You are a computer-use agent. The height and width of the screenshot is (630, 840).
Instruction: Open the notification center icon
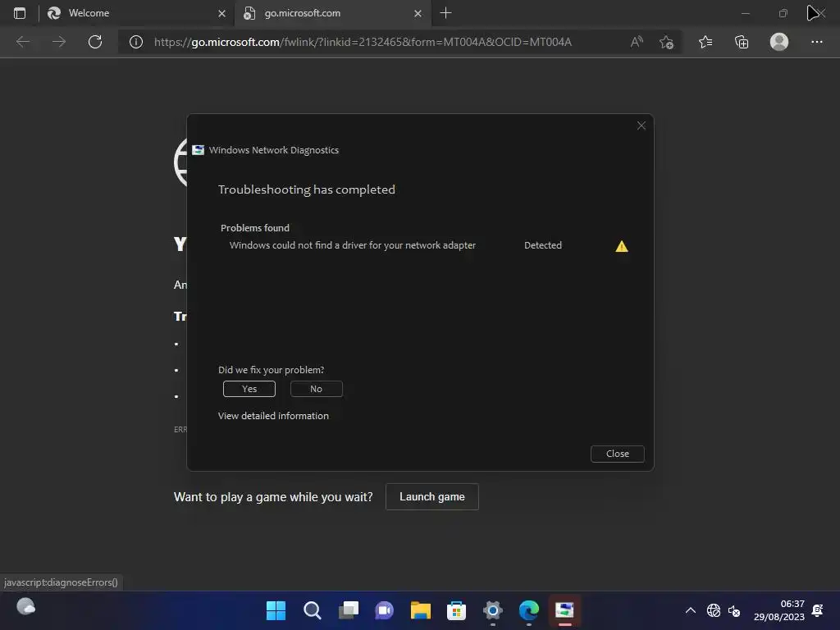click(818, 610)
